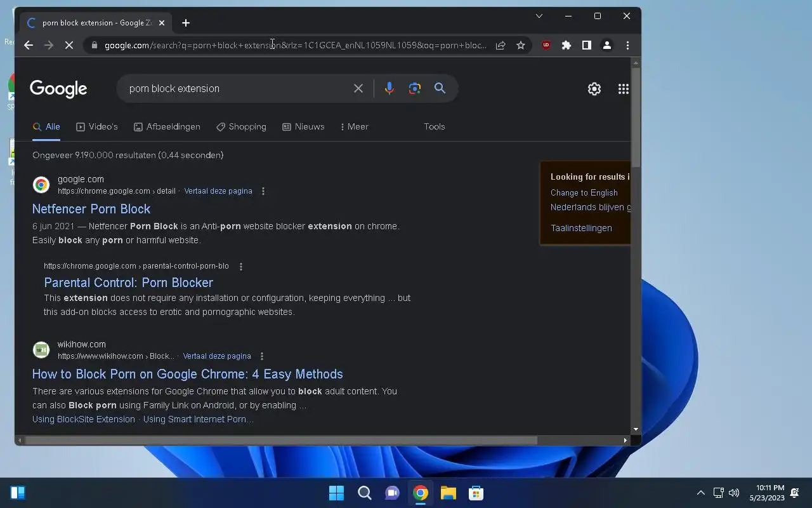Open Chrome's three-dot menu
This screenshot has width=812, height=508.
[627, 45]
